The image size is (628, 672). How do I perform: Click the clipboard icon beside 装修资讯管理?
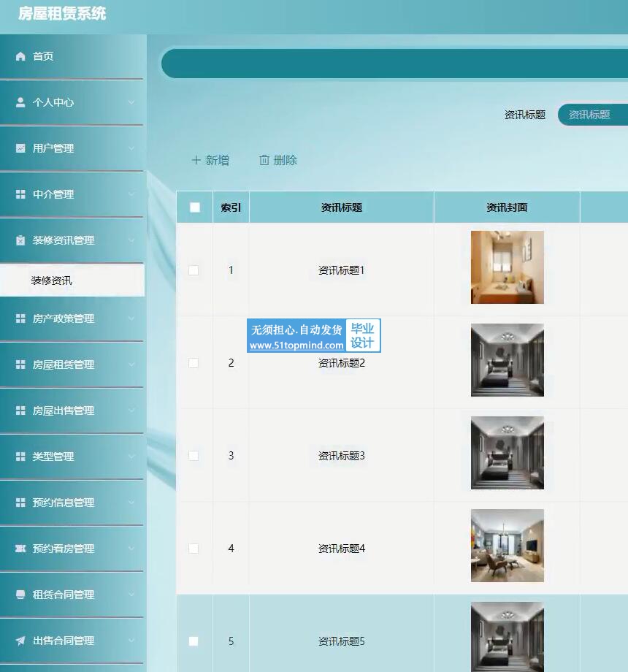(20, 240)
